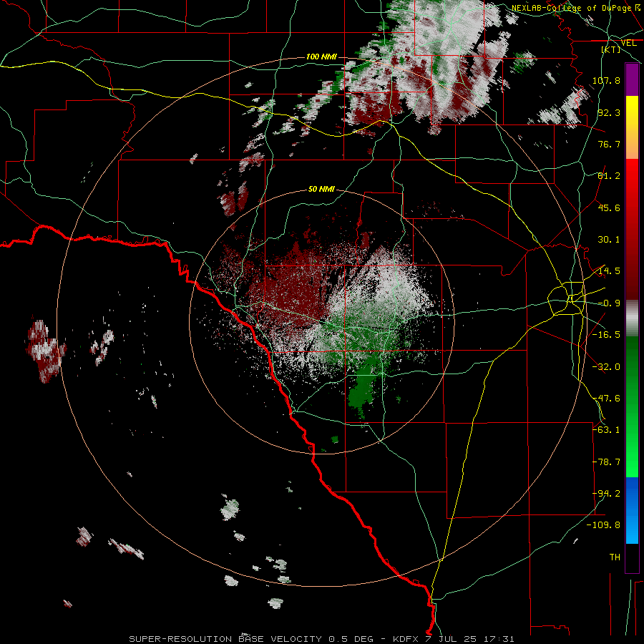Click the TH label under the scale
Viewport: 644px width, 644px height.
click(x=615, y=557)
